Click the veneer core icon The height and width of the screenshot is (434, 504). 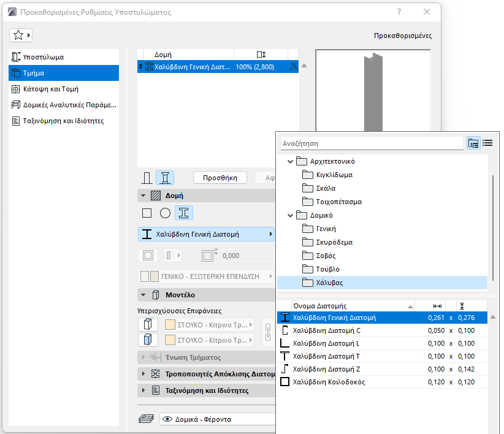tap(148, 256)
